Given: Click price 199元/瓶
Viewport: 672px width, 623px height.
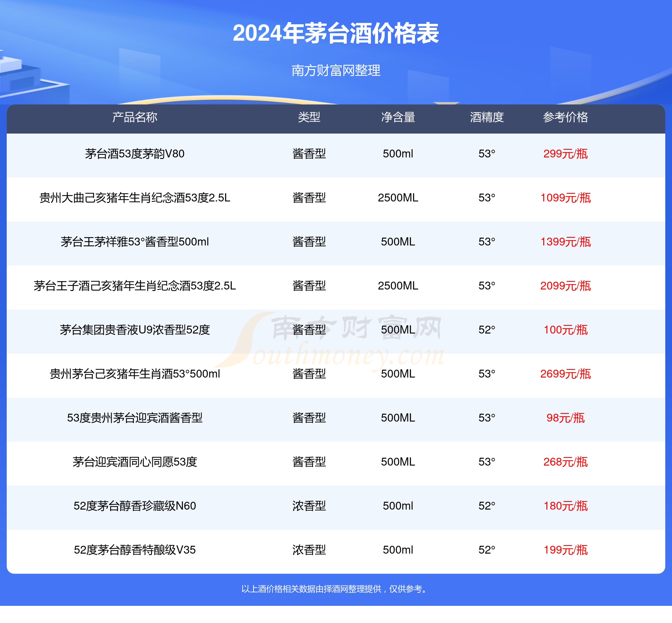Looking at the screenshot, I should click(x=566, y=550).
